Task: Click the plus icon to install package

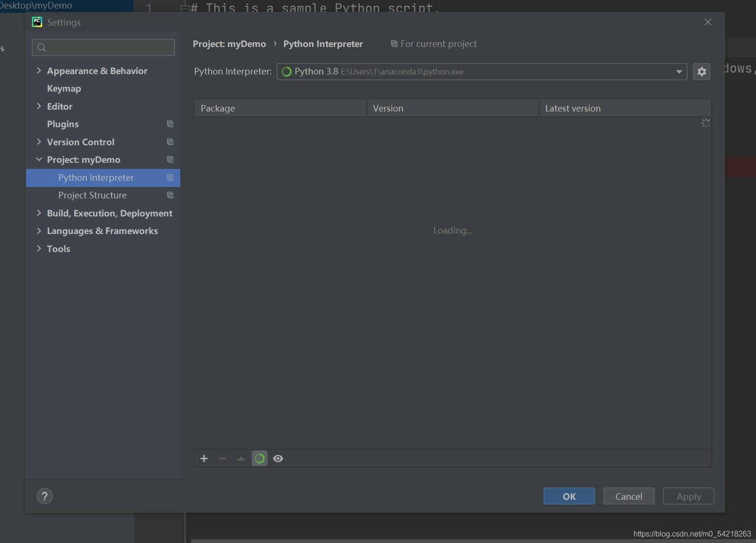Action: click(204, 459)
